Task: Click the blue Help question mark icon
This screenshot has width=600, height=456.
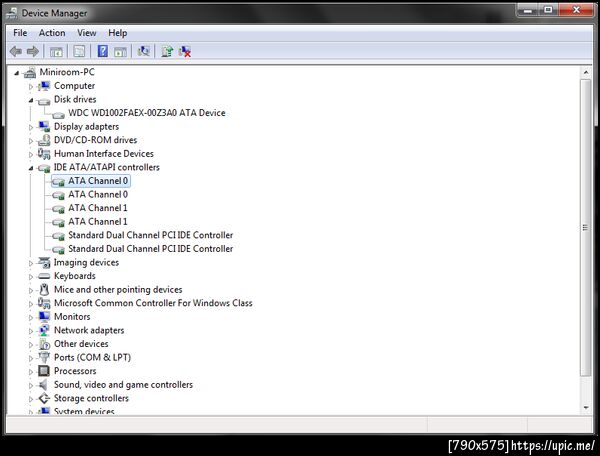Action: pos(103,51)
